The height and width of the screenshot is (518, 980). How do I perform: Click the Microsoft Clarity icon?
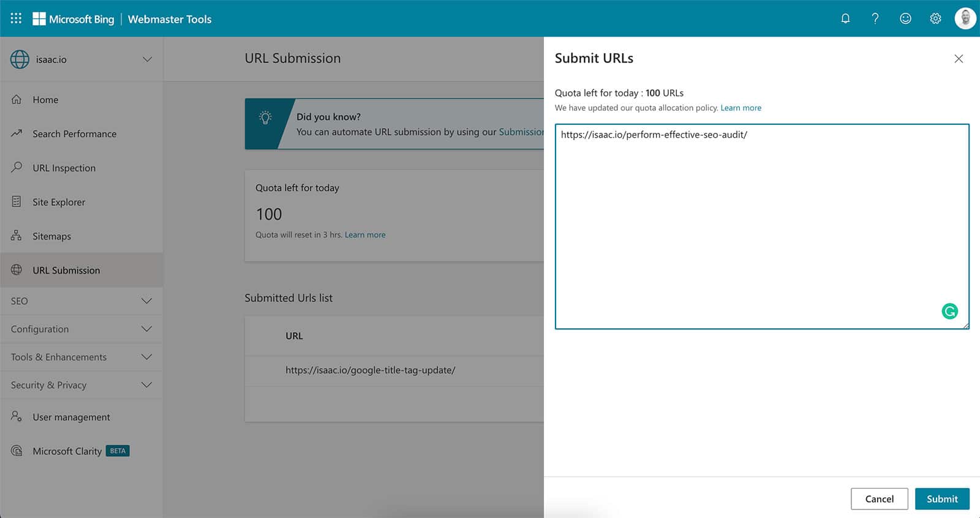coord(17,451)
